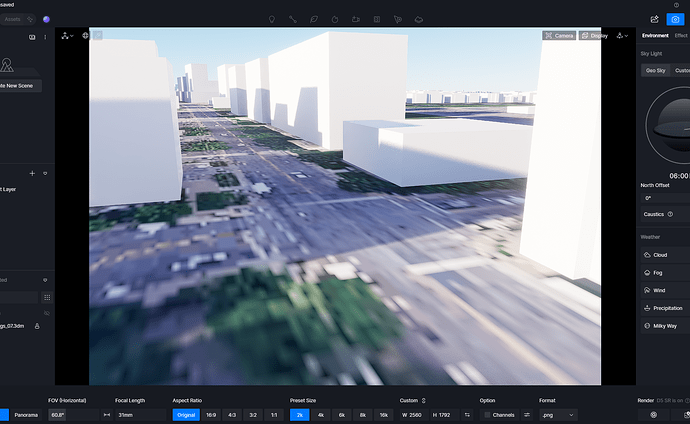
Task: Click the circular timer toolbar icon
Action: click(x=335, y=19)
